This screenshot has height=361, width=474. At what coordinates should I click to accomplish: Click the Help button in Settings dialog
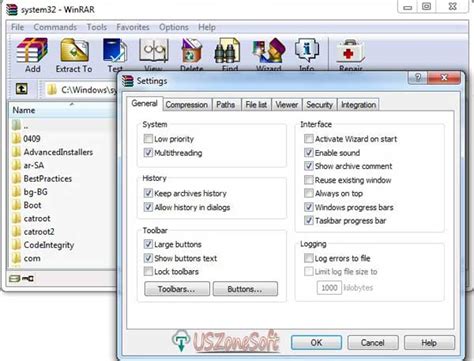click(x=429, y=343)
